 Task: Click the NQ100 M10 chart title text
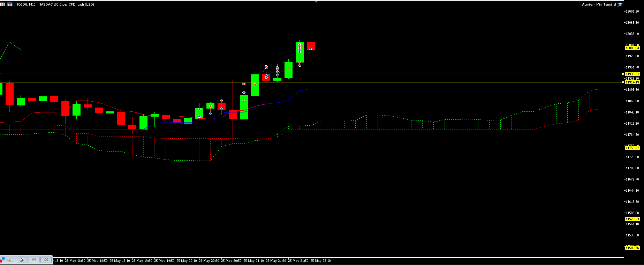pyautogui.click(x=54, y=5)
